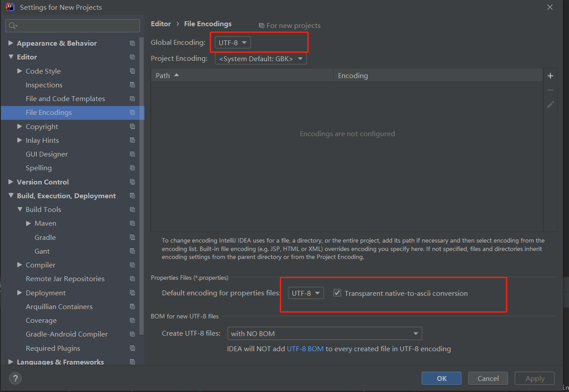Open the Global Encoding UTF-8 dropdown
This screenshot has height=392, width=569.
pyautogui.click(x=232, y=43)
